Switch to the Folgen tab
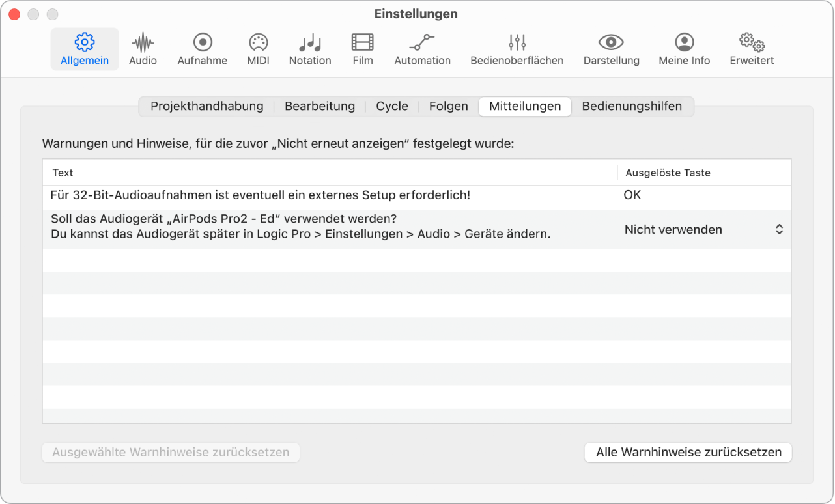Screen dimensions: 835x504 (x=449, y=106)
